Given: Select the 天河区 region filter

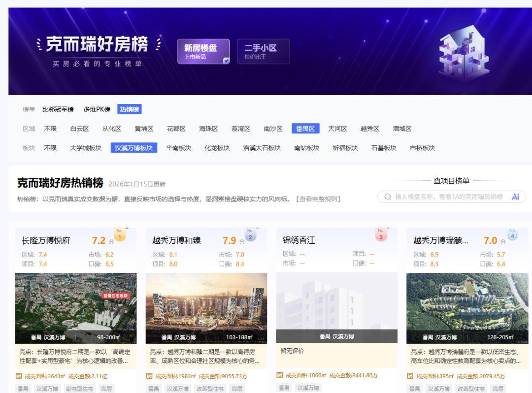Looking at the screenshot, I should 337,129.
